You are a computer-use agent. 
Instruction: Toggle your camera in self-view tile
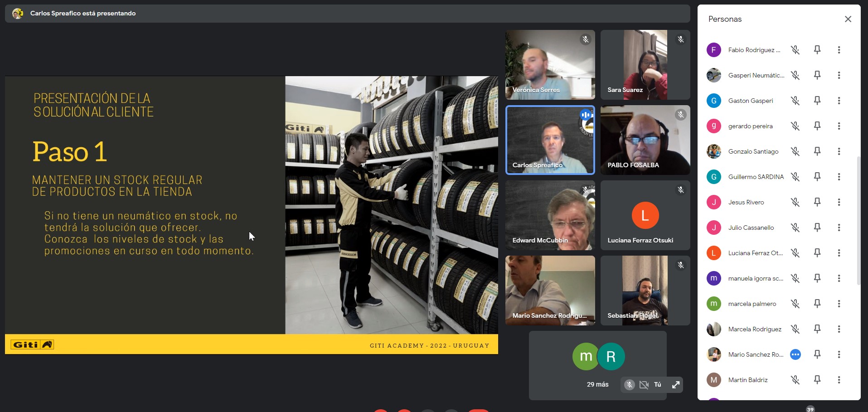tap(644, 384)
